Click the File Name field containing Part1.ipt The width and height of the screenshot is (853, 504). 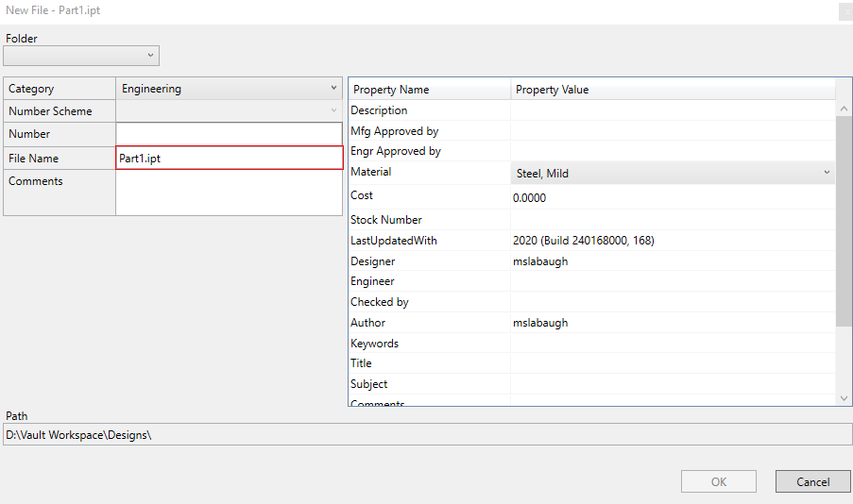pyautogui.click(x=229, y=158)
